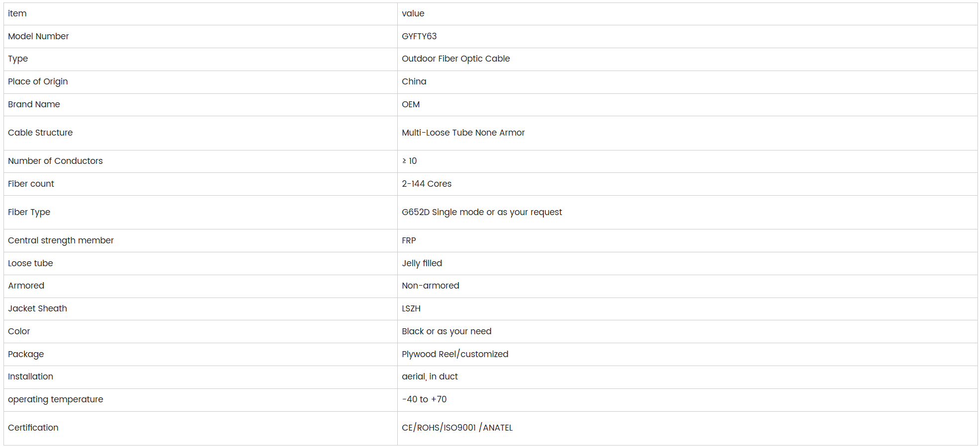Select the Central strength member label
Image resolution: width=980 pixels, height=447 pixels.
point(61,240)
